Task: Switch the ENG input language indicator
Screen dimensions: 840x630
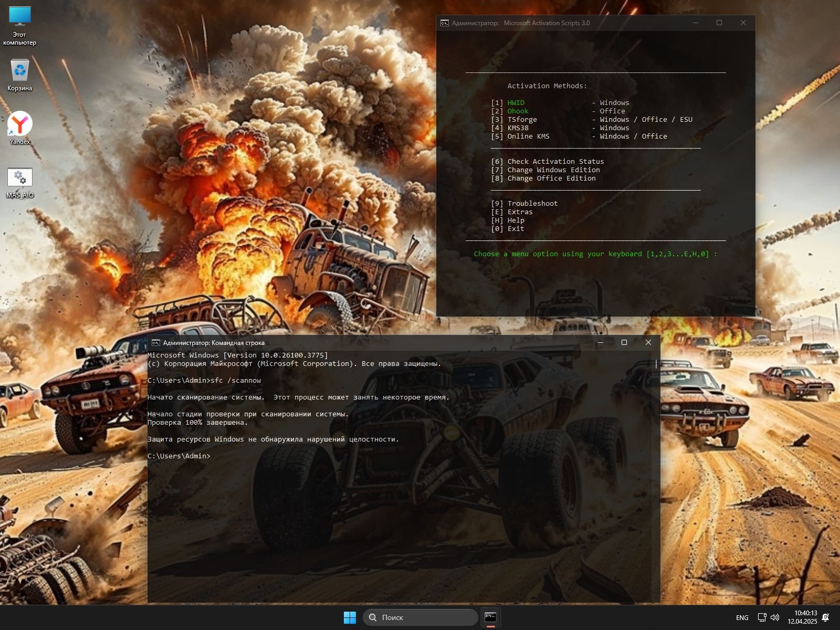Action: [x=742, y=617]
